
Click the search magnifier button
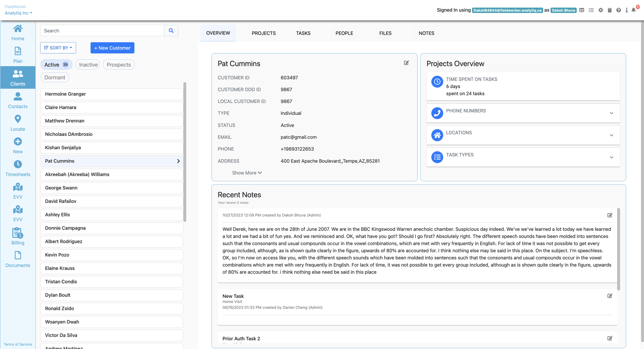[171, 31]
